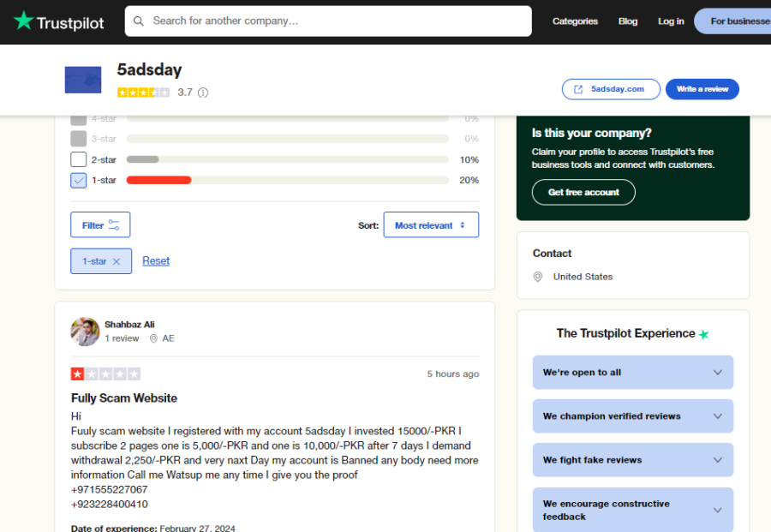Image resolution: width=771 pixels, height=532 pixels.
Task: Go to the Blog page
Action: pos(628,21)
